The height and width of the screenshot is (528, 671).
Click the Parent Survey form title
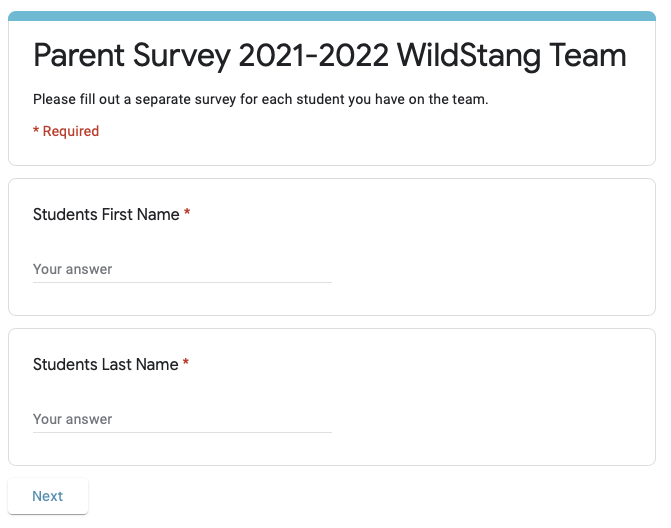click(330, 56)
